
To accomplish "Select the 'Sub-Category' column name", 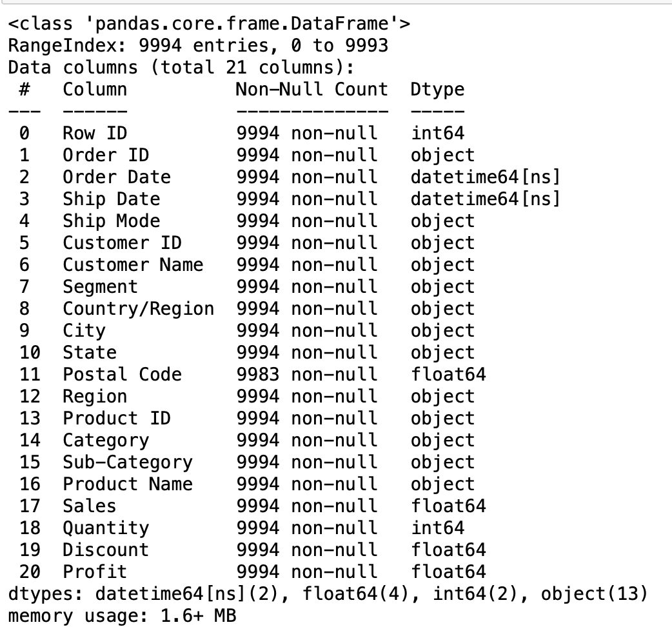I will [x=128, y=462].
